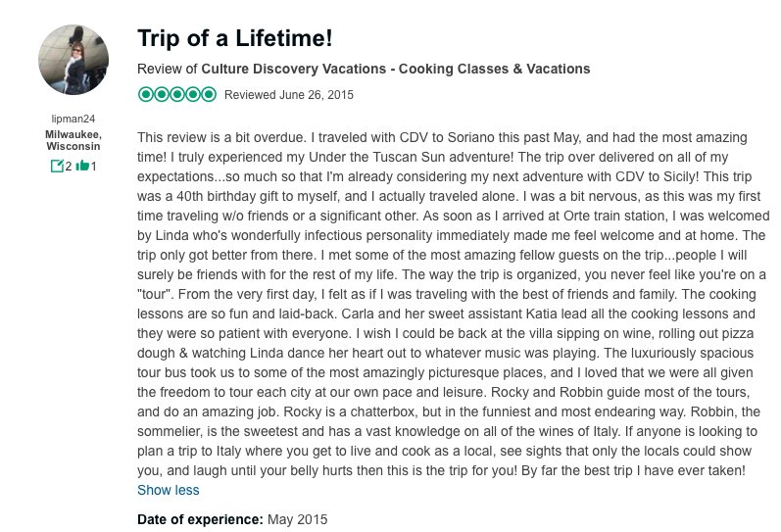
Task: Click the first green rating bubble
Action: (145, 95)
